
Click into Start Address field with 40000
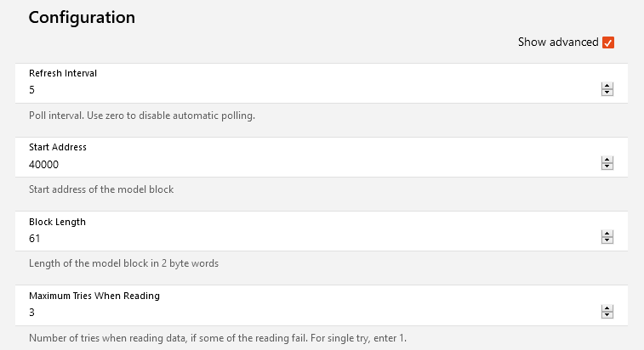point(306,165)
